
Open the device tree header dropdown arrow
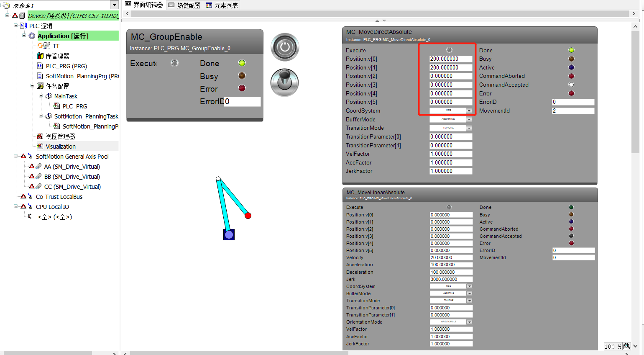114,5
